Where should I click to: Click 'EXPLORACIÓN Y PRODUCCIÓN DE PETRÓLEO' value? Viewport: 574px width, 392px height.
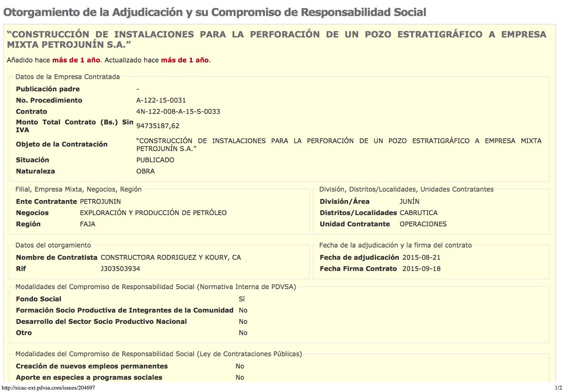(153, 213)
